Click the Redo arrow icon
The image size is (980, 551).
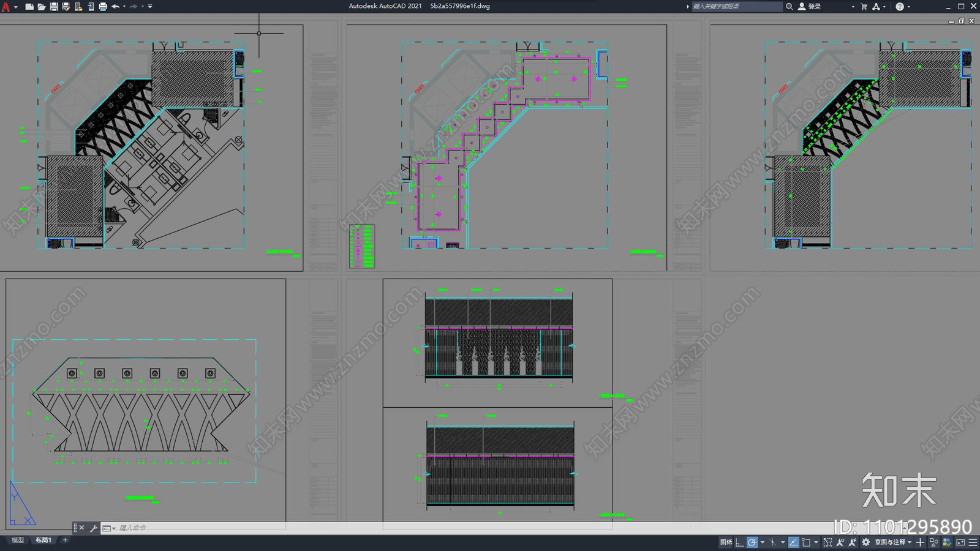[x=134, y=6]
